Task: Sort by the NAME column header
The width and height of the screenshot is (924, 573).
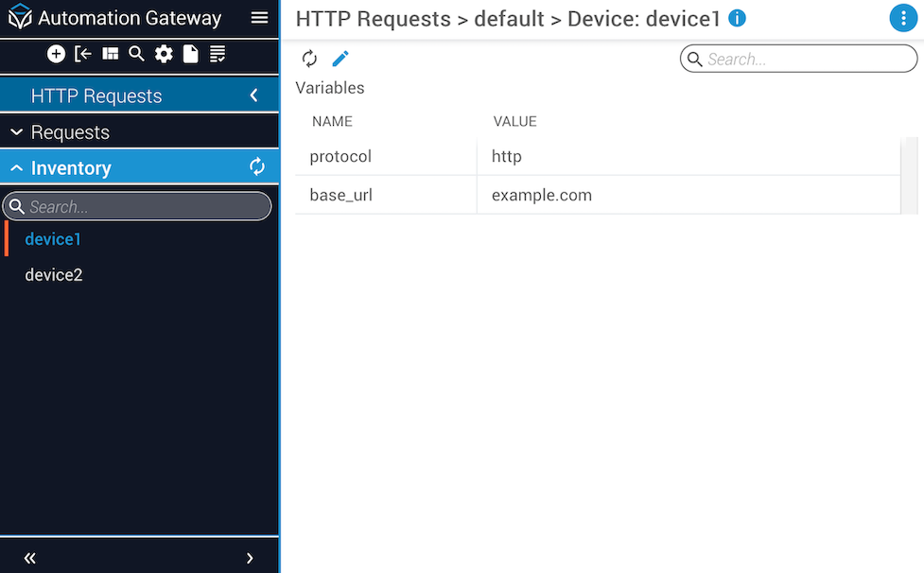Action: click(332, 121)
